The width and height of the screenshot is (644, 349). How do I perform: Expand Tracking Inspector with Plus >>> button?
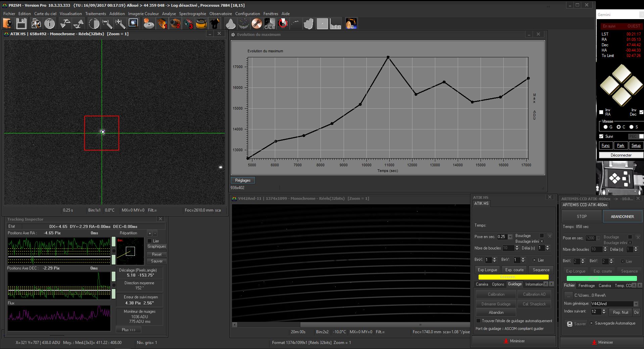click(x=129, y=330)
